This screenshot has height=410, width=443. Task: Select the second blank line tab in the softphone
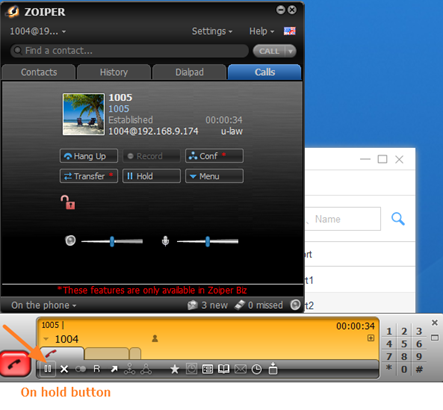107,354
